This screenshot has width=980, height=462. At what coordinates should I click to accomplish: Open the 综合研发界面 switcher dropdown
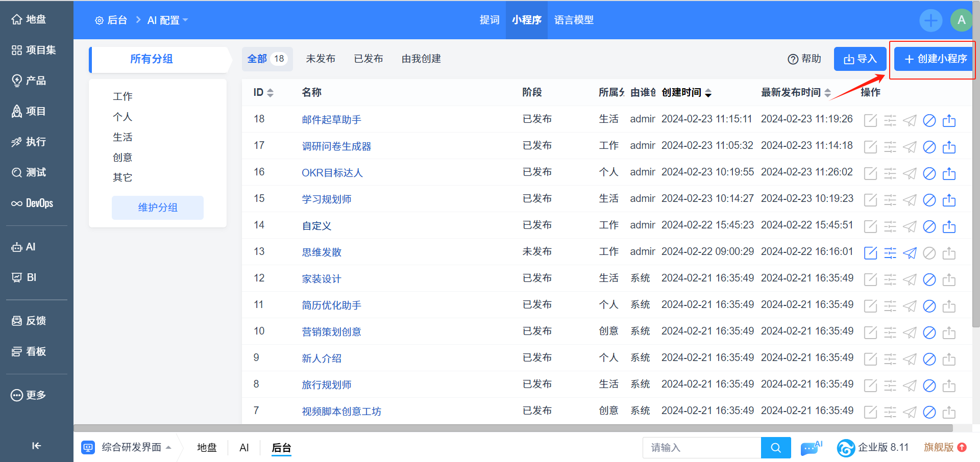pyautogui.click(x=126, y=447)
